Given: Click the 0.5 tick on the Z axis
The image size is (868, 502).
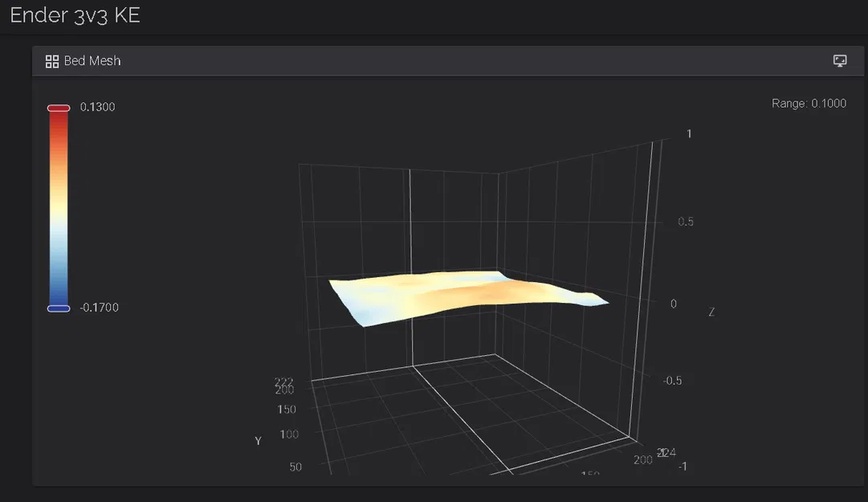Looking at the screenshot, I should coord(686,221).
